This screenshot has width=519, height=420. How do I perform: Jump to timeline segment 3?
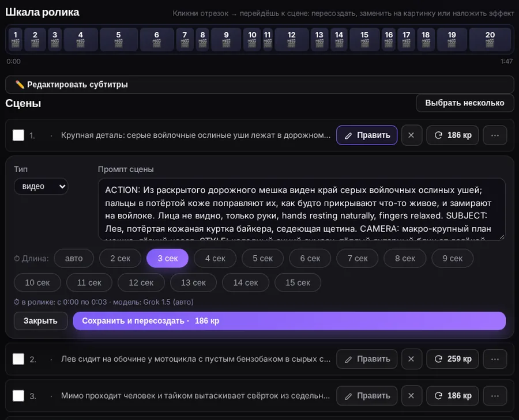[55, 39]
